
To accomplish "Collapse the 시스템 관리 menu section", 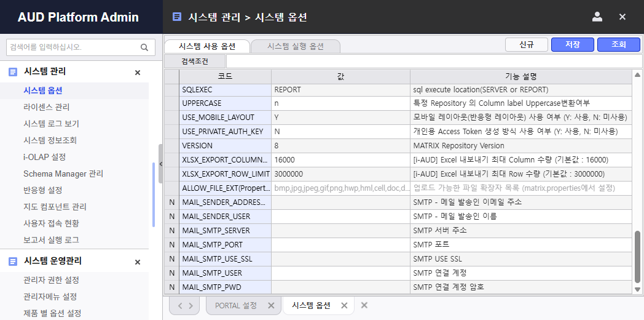I will [x=138, y=73].
